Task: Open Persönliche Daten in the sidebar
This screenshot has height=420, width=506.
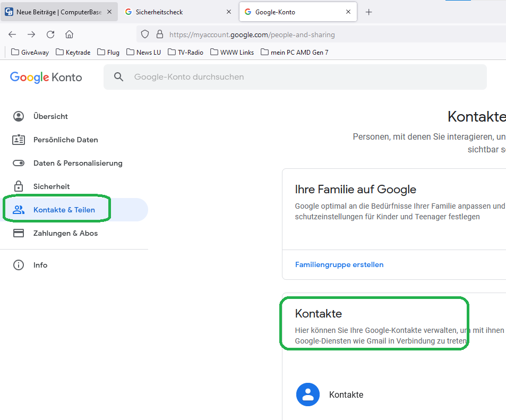Action: point(65,140)
